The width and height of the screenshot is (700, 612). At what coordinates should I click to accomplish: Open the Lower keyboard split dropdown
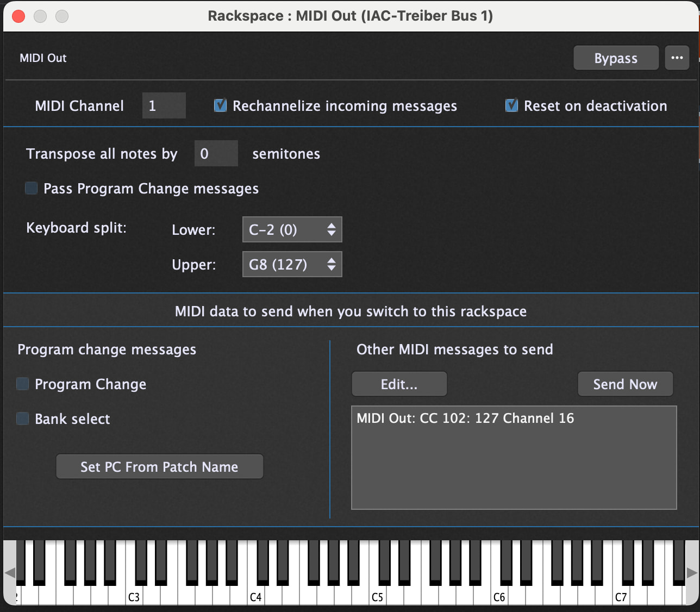292,229
